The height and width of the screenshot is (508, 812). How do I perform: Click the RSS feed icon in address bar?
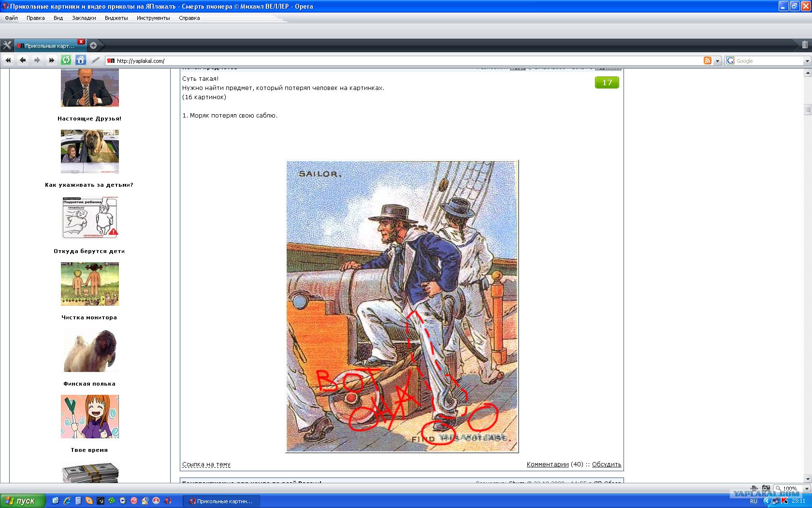708,60
